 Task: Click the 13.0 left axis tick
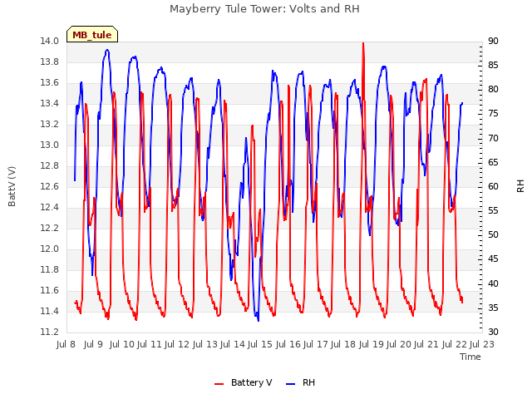click(49, 145)
